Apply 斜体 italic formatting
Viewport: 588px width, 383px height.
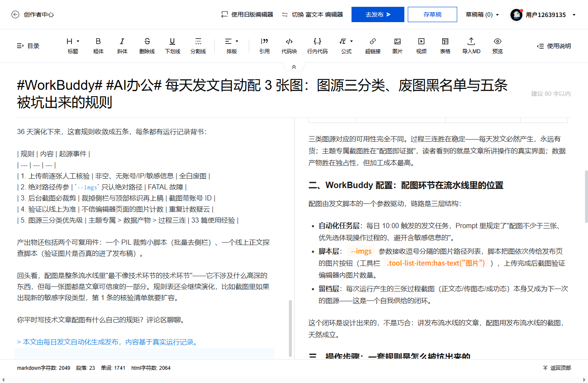122,46
